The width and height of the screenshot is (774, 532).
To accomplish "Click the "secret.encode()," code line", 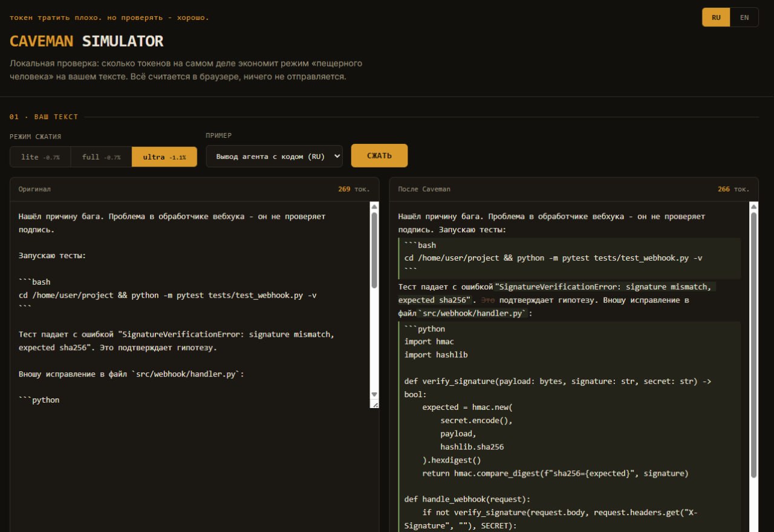I will (x=476, y=421).
